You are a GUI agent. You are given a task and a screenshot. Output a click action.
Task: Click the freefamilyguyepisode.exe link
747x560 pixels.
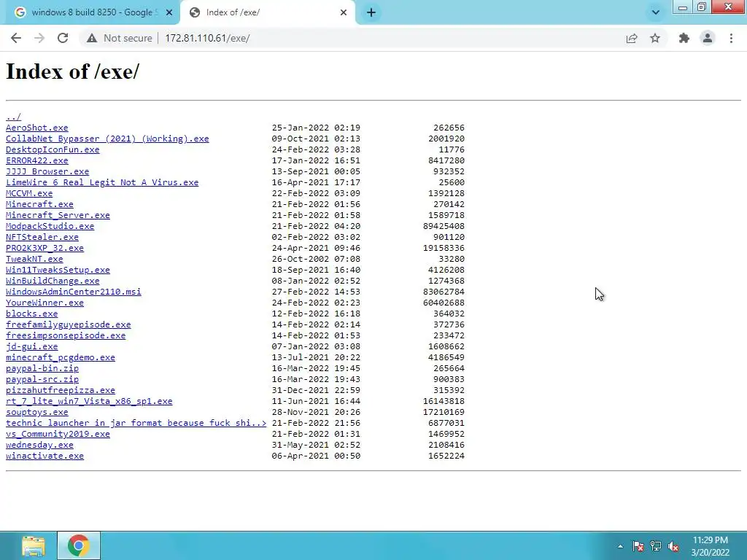click(68, 324)
